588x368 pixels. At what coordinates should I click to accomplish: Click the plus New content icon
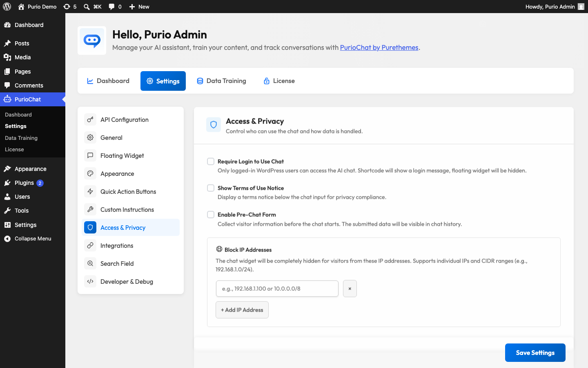tap(132, 7)
